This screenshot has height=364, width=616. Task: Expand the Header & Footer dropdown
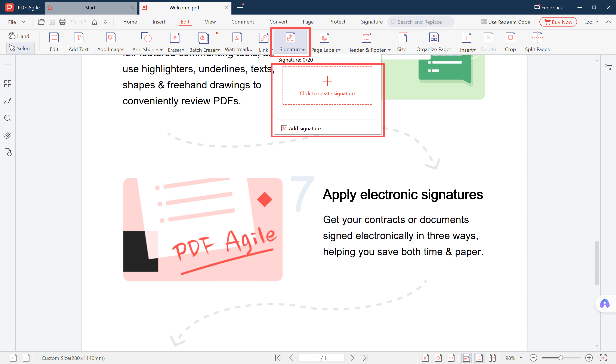pos(389,50)
